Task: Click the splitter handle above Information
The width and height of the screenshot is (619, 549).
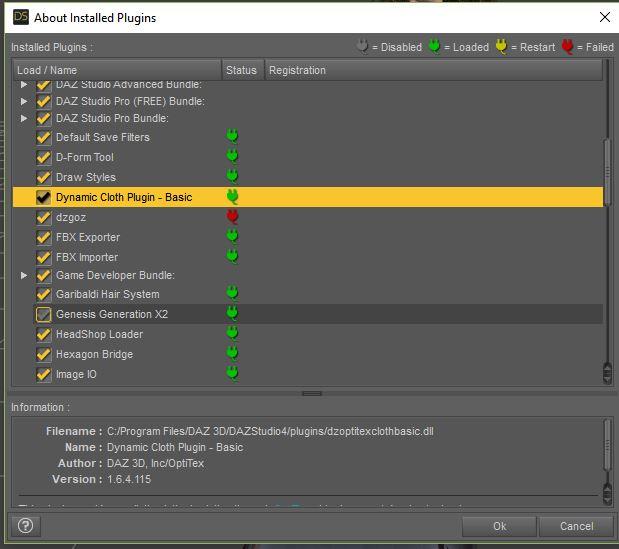Action: (312, 393)
